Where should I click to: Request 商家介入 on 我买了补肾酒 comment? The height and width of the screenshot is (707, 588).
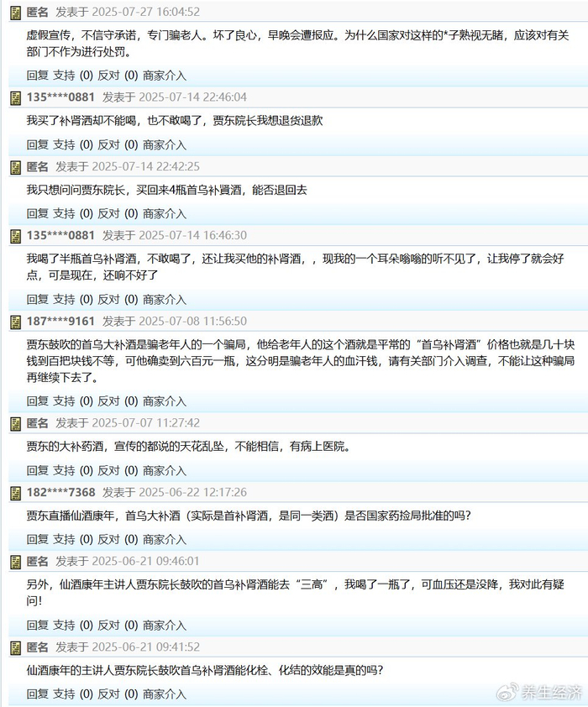[x=165, y=144]
